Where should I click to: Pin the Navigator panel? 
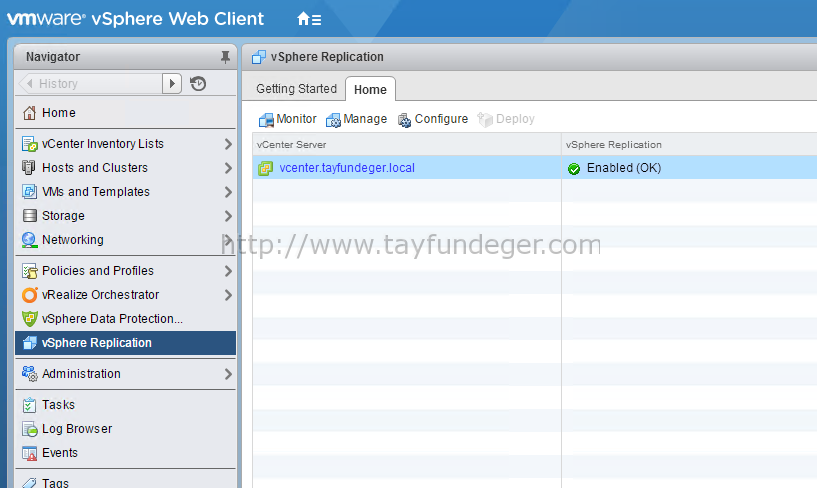pos(225,57)
